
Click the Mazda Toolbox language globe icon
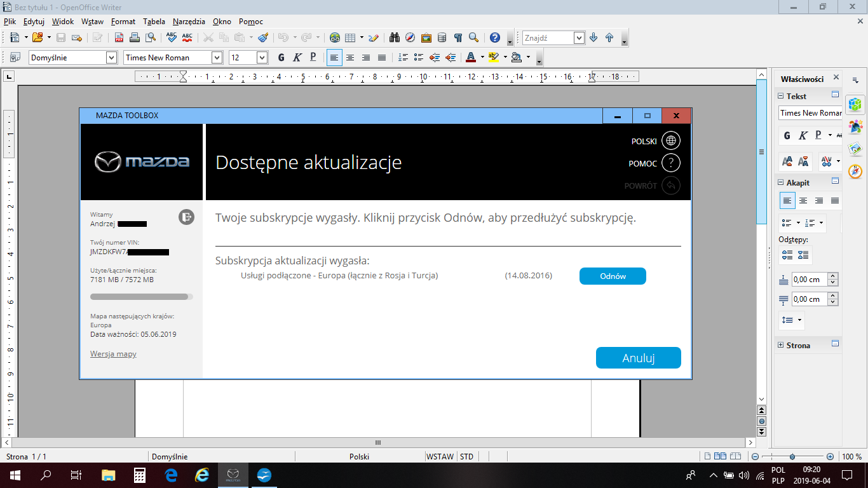(671, 141)
